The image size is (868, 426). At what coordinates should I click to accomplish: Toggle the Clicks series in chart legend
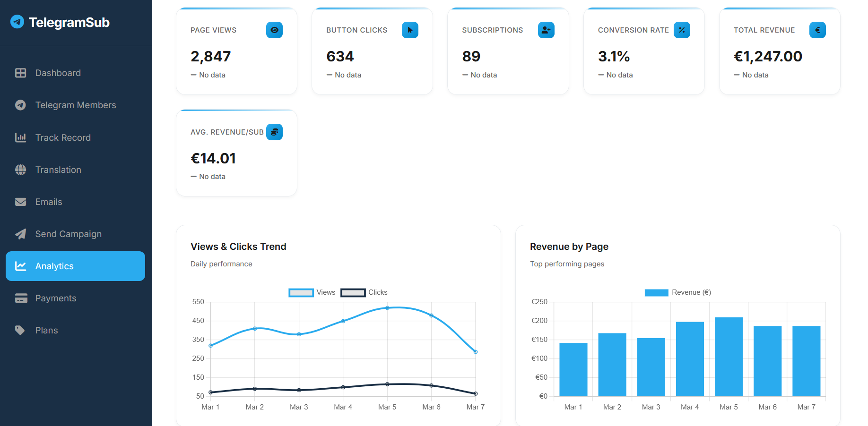pos(364,292)
